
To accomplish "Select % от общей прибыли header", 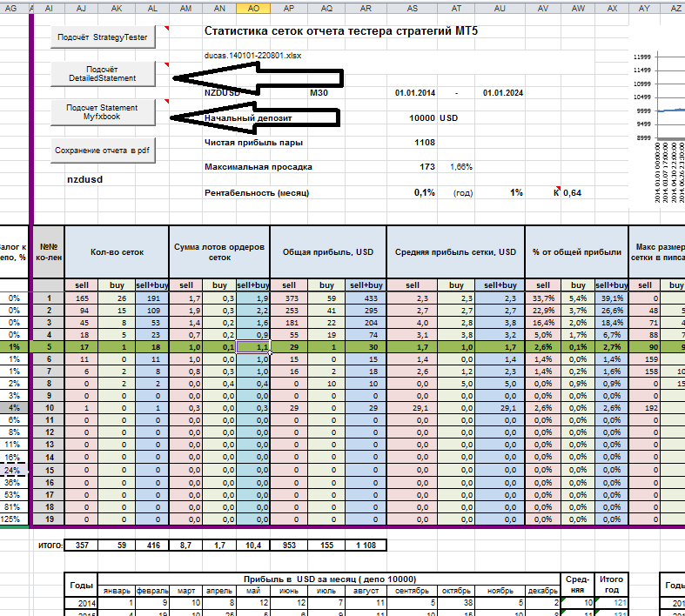I will pos(577,252).
